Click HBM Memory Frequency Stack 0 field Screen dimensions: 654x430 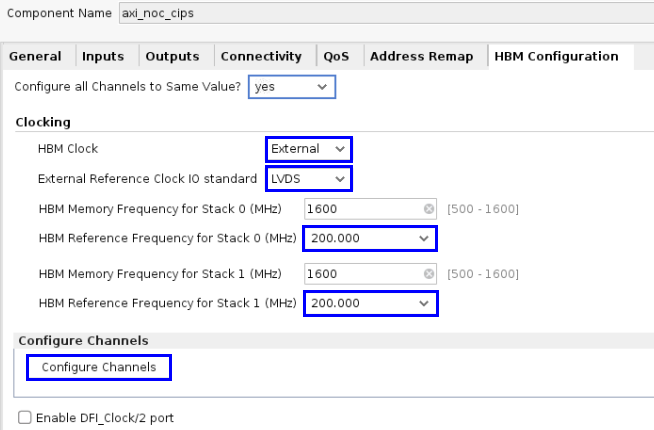click(362, 209)
